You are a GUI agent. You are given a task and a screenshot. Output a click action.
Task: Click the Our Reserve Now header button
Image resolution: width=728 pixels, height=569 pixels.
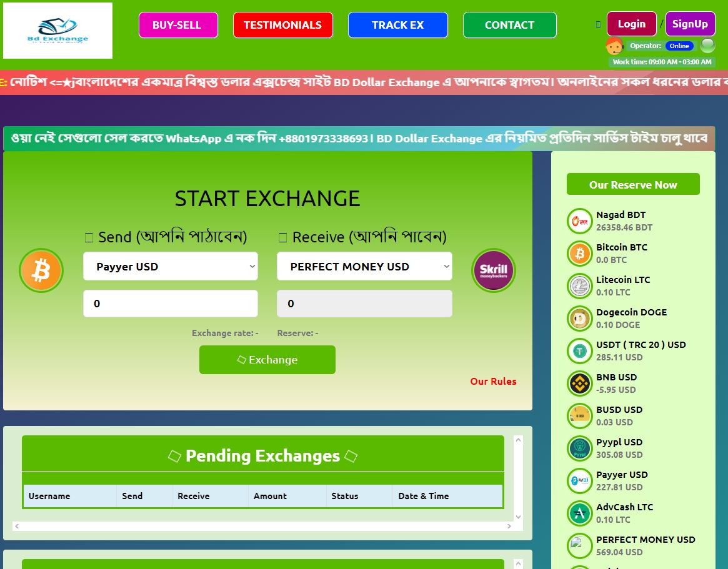coord(633,184)
